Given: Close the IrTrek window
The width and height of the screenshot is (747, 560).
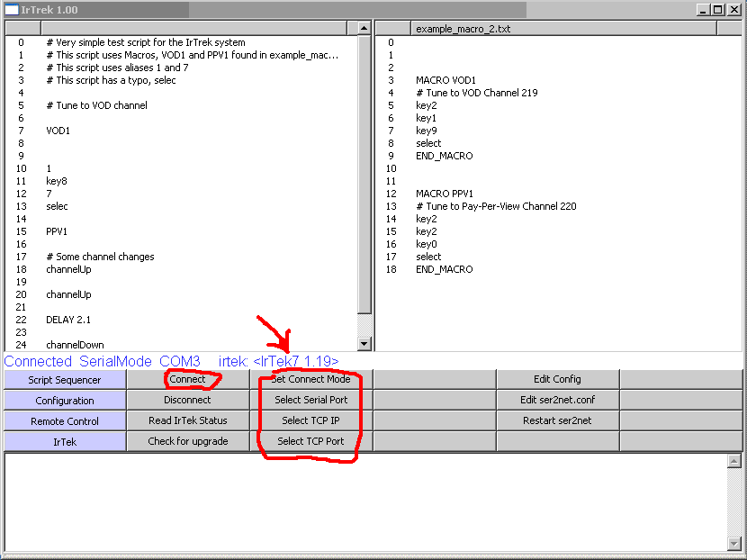Looking at the screenshot, I should click(x=733, y=10).
